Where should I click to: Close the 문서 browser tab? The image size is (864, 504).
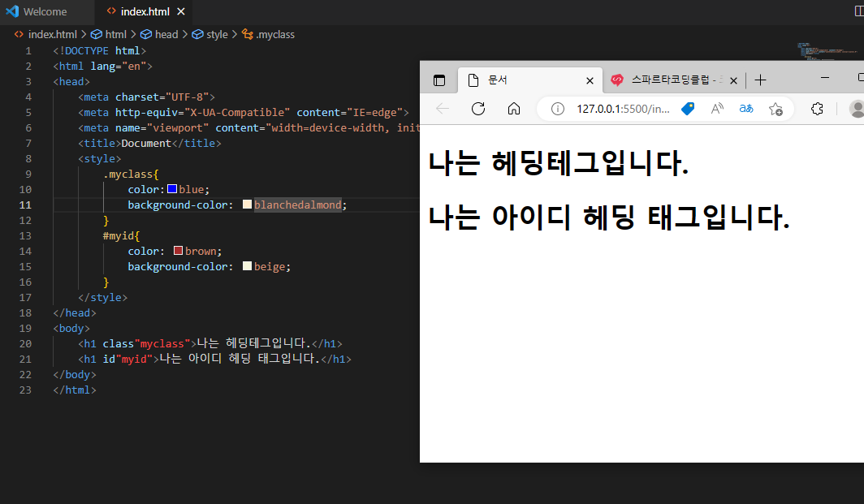(590, 81)
